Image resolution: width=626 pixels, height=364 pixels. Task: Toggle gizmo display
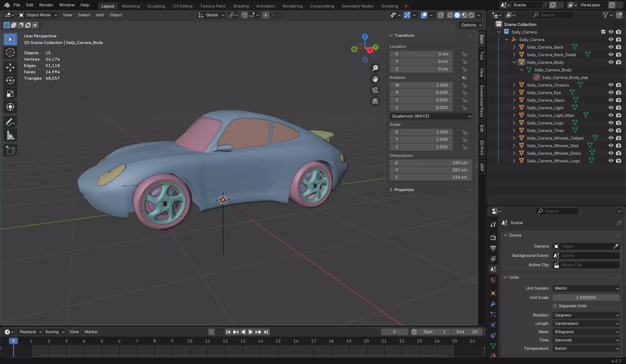(x=407, y=15)
